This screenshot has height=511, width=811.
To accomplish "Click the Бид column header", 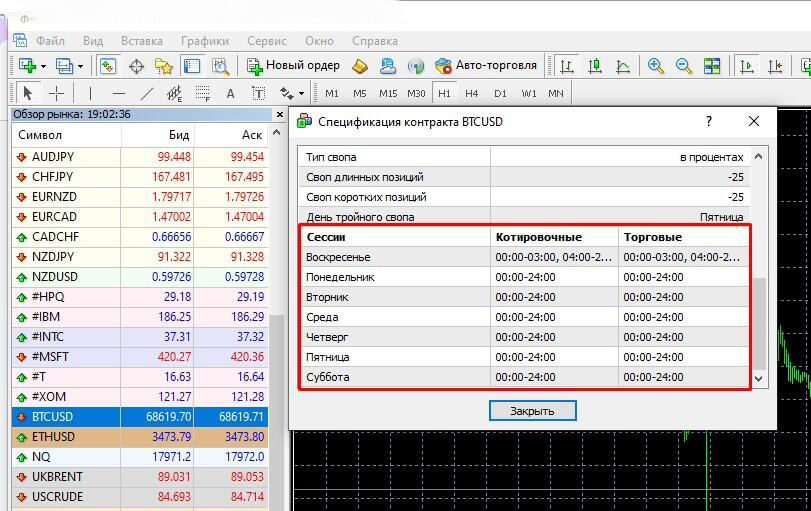I will click(x=157, y=135).
